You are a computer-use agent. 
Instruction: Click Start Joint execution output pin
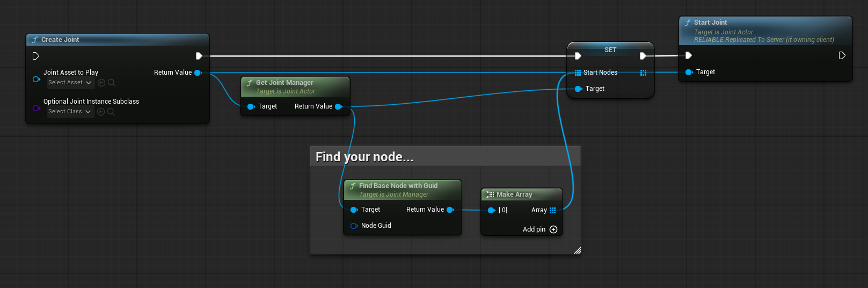[842, 55]
